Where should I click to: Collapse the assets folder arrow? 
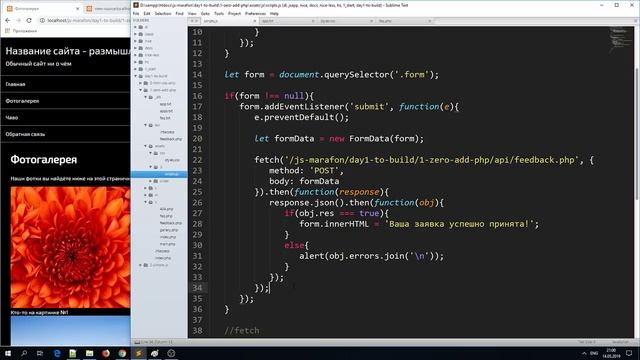click(146, 146)
